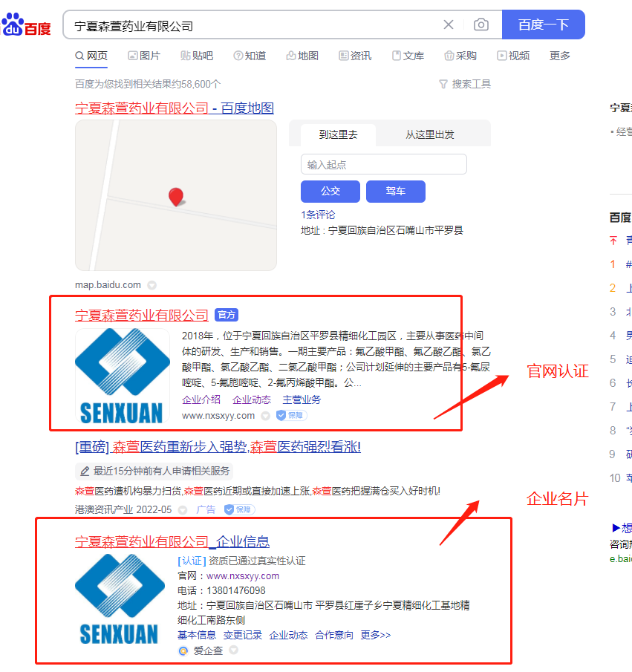Click the 官方 badge

(227, 315)
